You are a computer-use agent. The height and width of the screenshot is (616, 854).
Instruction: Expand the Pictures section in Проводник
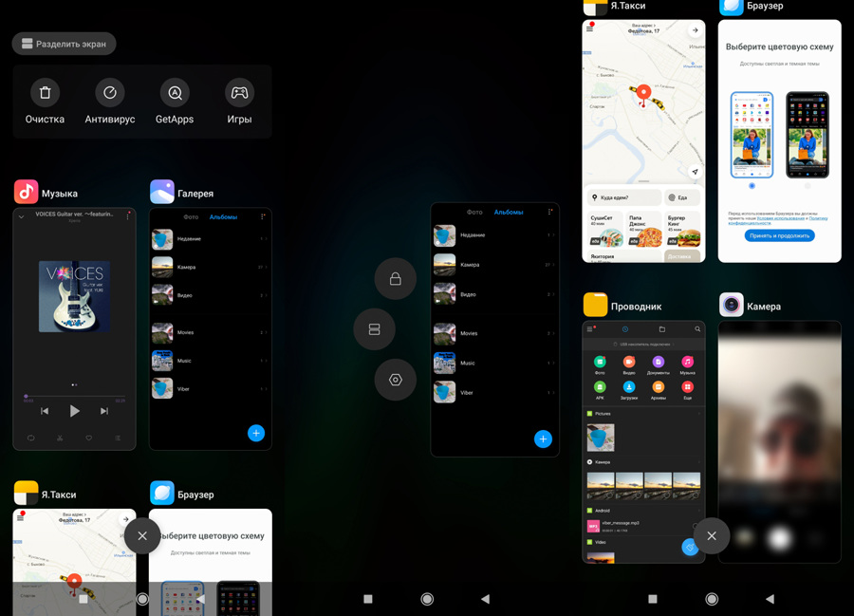coord(643,414)
